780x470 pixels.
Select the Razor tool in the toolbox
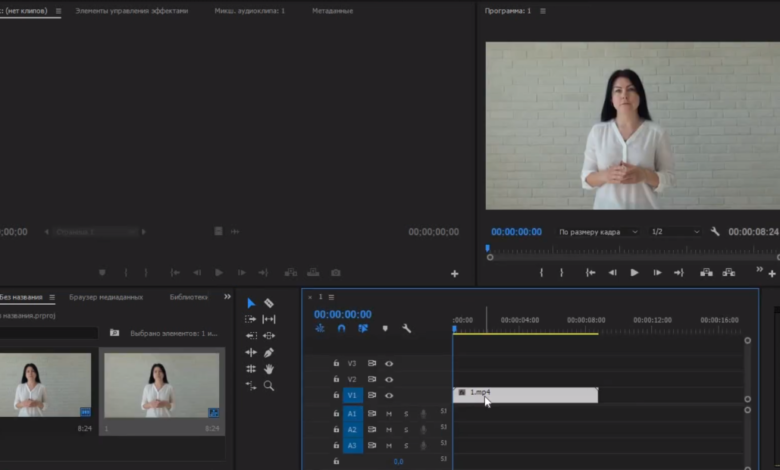click(x=269, y=303)
